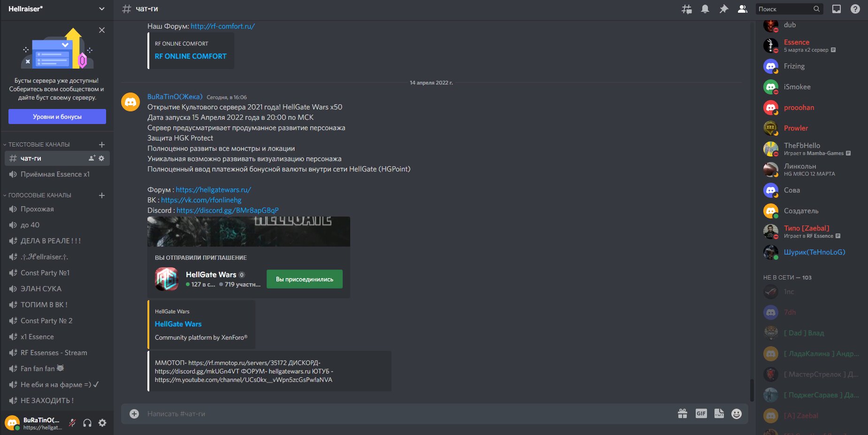This screenshot has width=868, height=435.
Task: Click the Уровни и бонусы button
Action: (57, 117)
